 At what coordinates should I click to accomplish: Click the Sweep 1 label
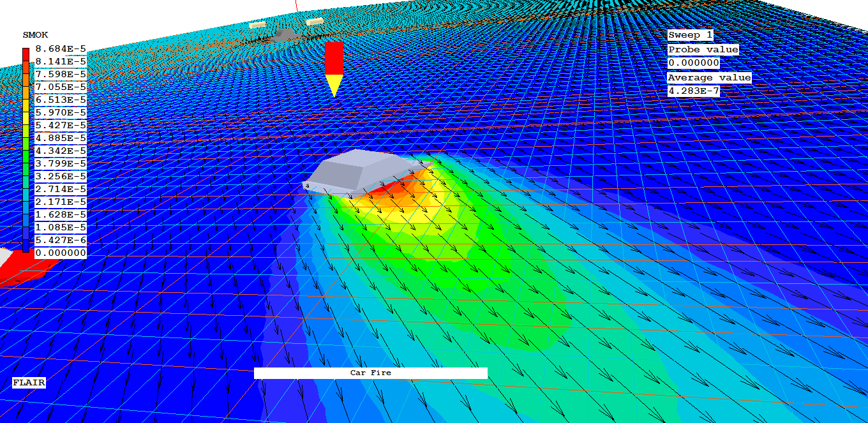tap(690, 35)
